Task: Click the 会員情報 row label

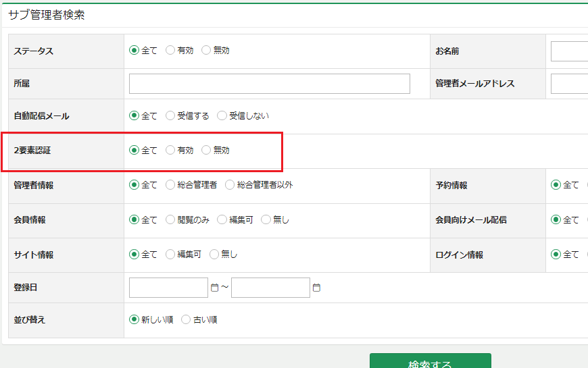Action: 30,219
